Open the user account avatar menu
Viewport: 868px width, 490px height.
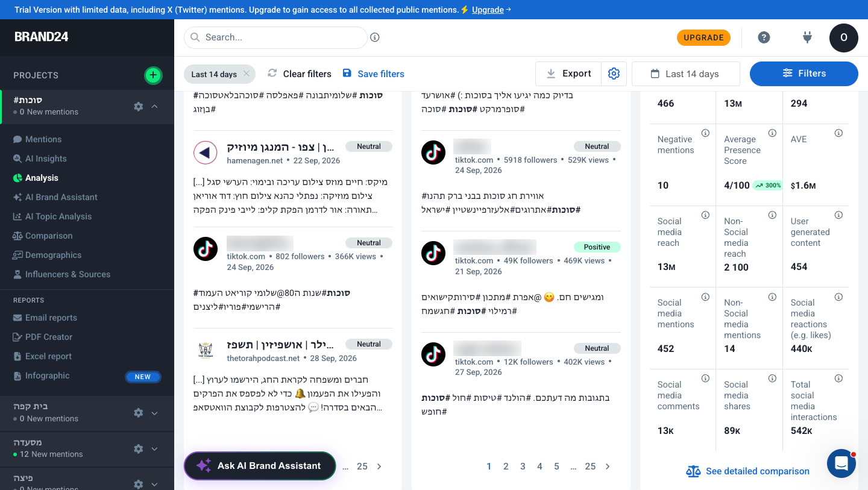coord(844,37)
